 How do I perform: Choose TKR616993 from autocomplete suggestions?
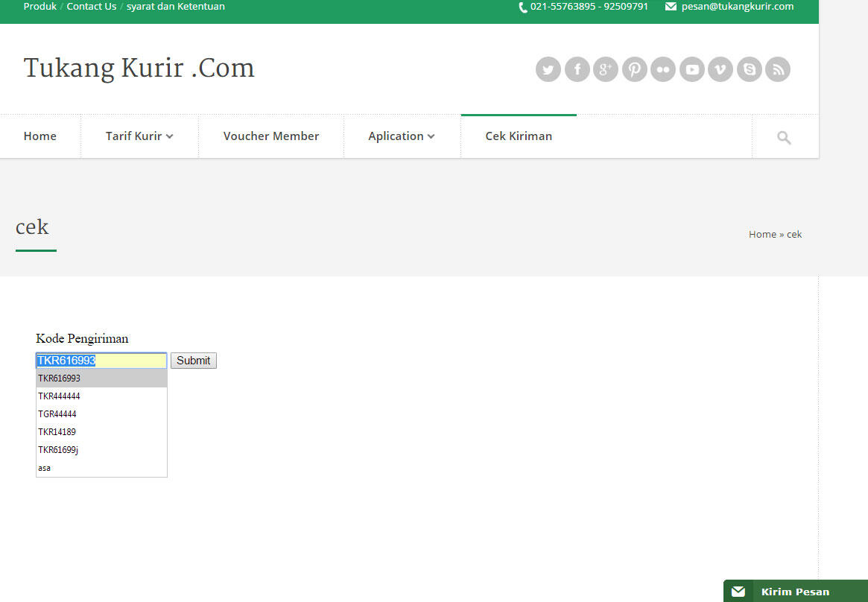tap(101, 378)
